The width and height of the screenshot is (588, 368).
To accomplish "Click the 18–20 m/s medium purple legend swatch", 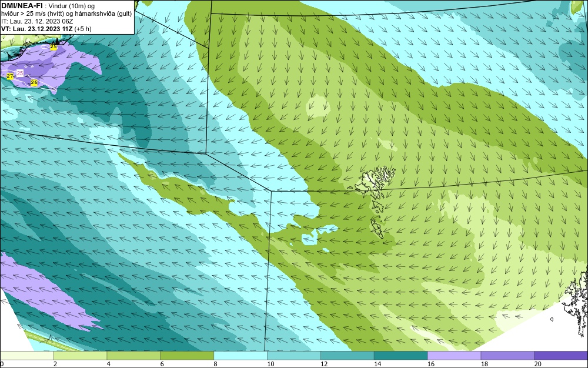I will click(507, 355).
